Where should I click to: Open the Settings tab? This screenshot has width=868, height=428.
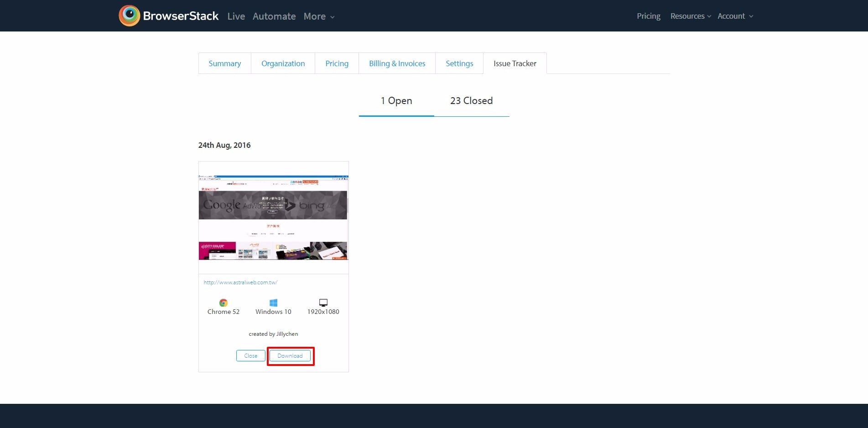[x=459, y=63]
